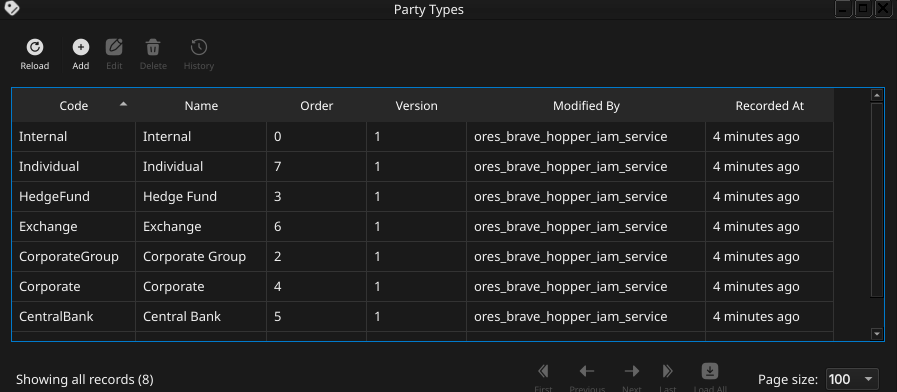Open the History clock icon
The image size is (897, 392).
(199, 47)
